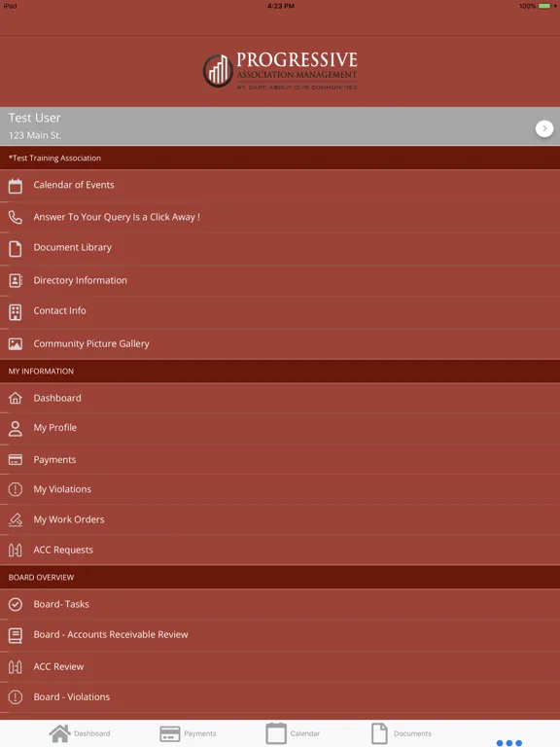Viewport: 560px width, 747px height.
Task: Tap the Progressive Association Management logo
Action: tap(280, 70)
